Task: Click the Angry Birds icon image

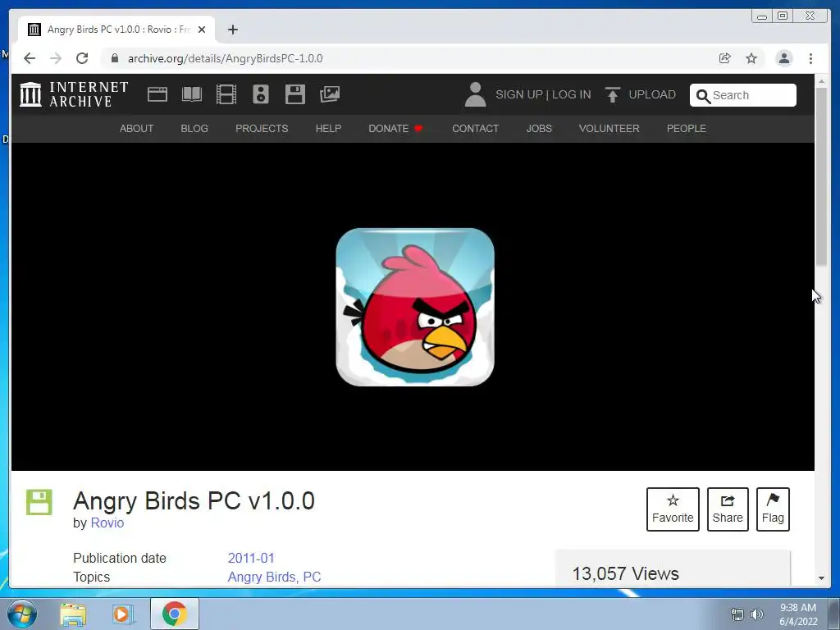Action: 414,307
